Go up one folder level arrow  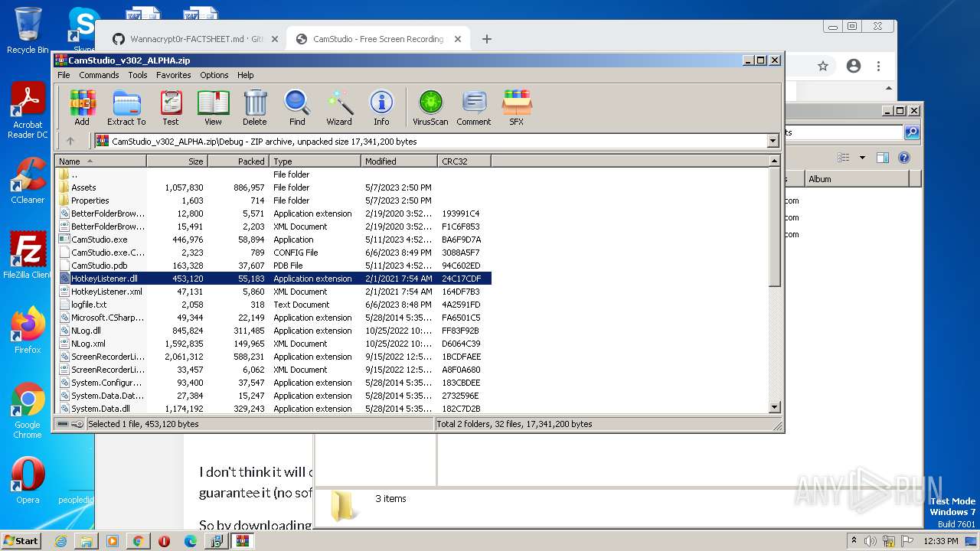click(70, 141)
